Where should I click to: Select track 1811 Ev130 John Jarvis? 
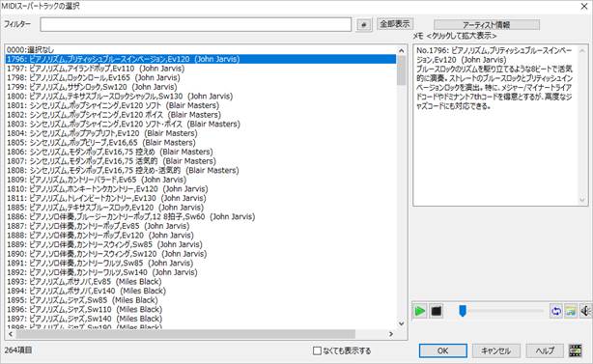pos(201,198)
